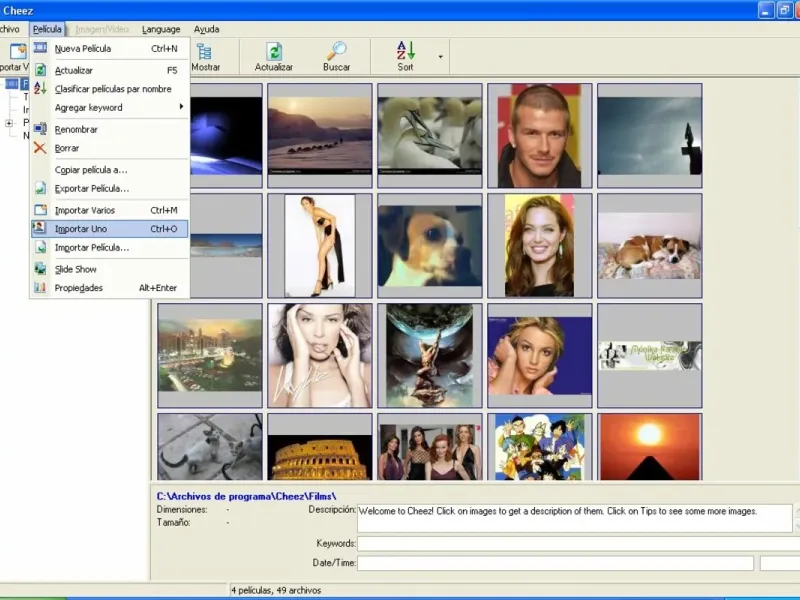Open the Ayuda menu
This screenshot has width=800, height=600.
coord(206,29)
